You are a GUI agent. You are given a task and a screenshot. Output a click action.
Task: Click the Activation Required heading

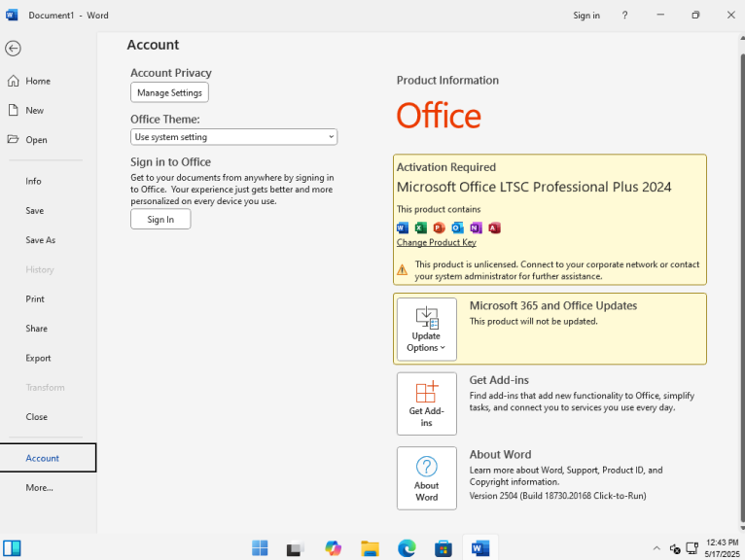coord(446,167)
